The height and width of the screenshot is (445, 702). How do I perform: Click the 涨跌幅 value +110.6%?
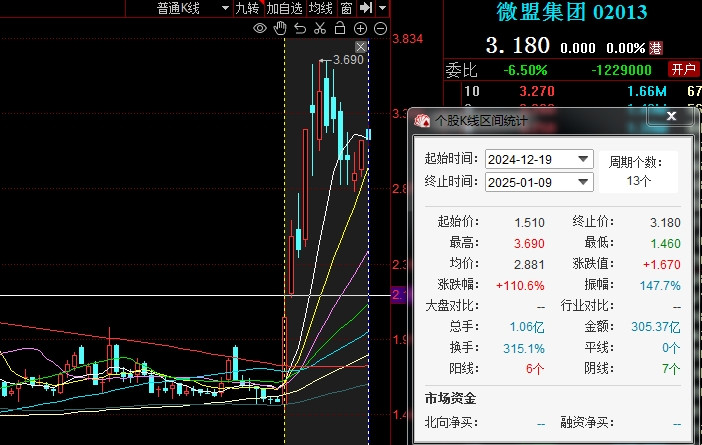tap(520, 286)
